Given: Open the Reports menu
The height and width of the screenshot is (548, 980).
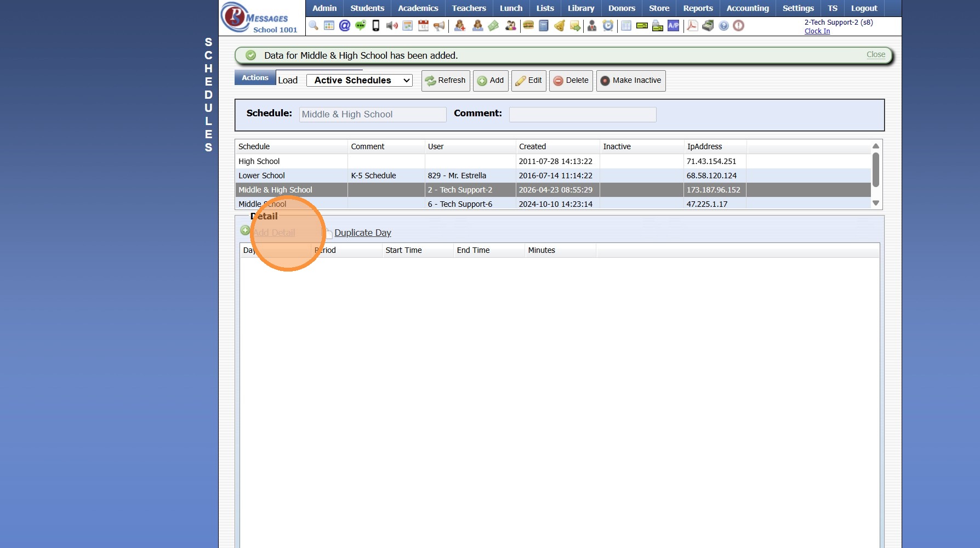Looking at the screenshot, I should tap(698, 8).
